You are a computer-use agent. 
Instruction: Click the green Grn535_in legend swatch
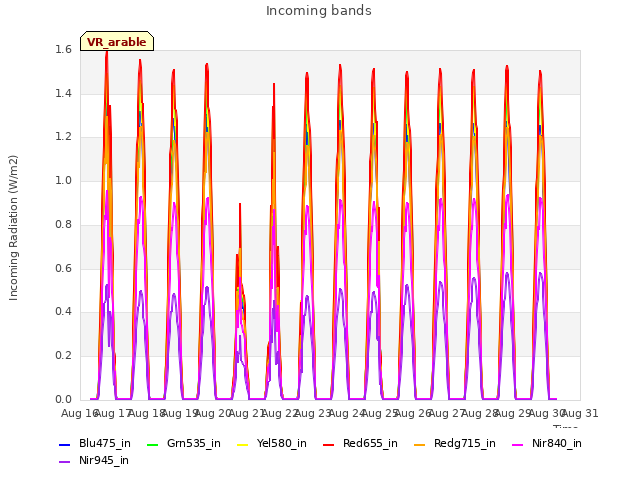click(x=152, y=444)
